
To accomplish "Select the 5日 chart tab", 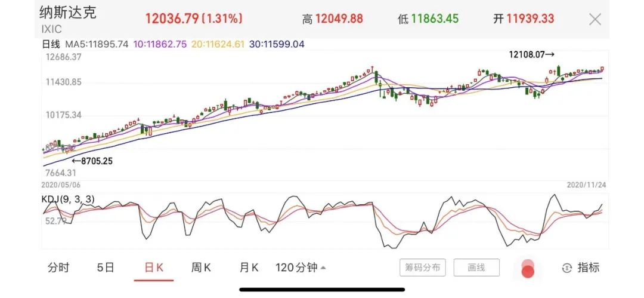I will pos(106,268).
